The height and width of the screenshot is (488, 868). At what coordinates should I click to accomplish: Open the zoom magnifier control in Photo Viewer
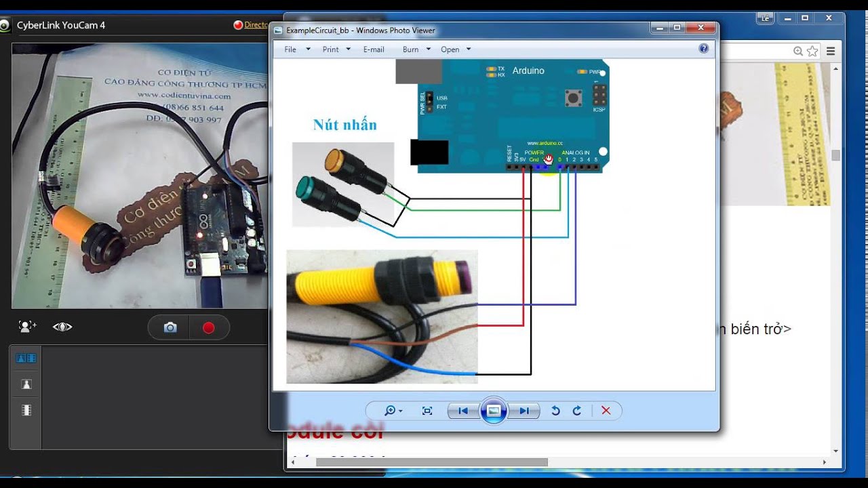[390, 411]
